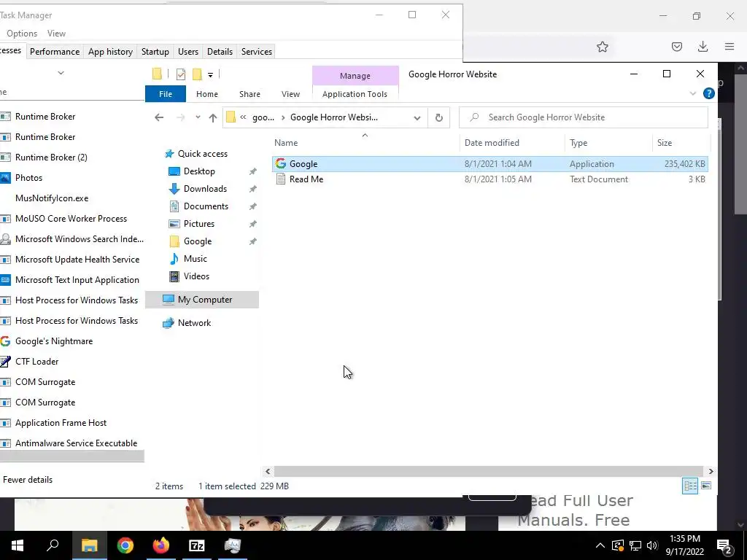
Task: Open the File ribbon tab
Action: [x=166, y=94]
